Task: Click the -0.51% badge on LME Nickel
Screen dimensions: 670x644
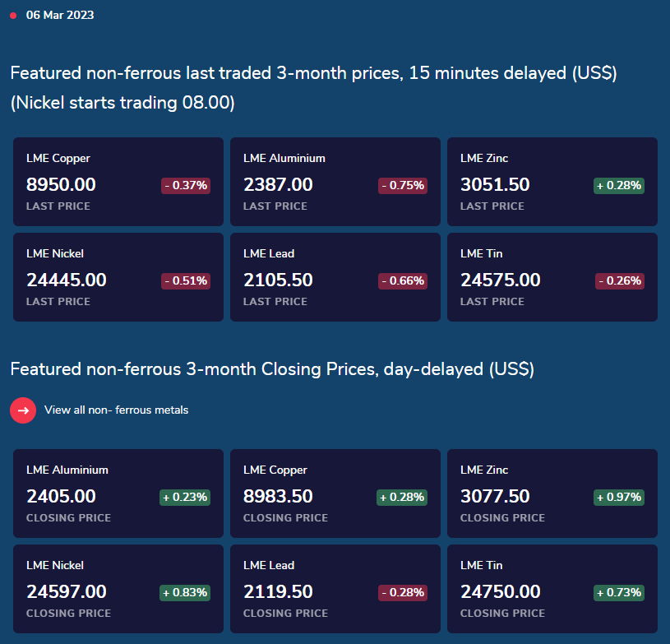Action: click(186, 281)
